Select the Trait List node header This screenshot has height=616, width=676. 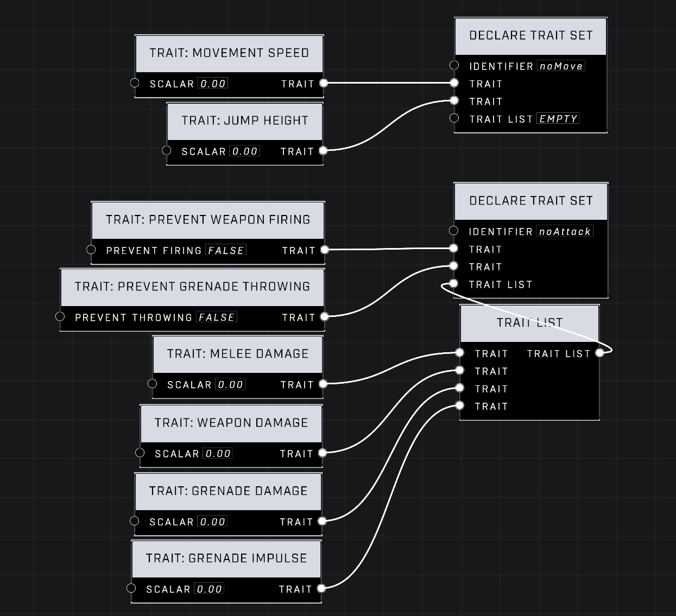529,323
